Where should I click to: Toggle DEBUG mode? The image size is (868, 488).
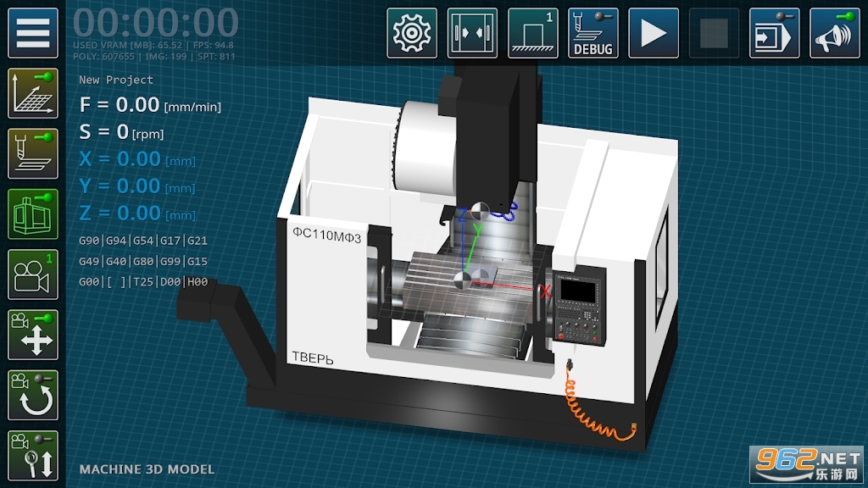point(593,33)
